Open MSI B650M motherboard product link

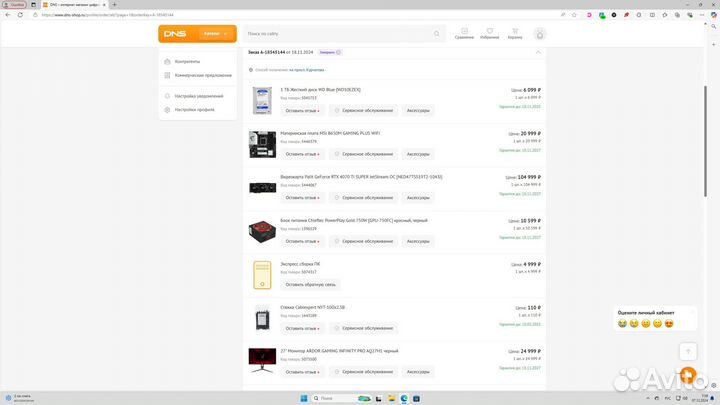(x=330, y=133)
